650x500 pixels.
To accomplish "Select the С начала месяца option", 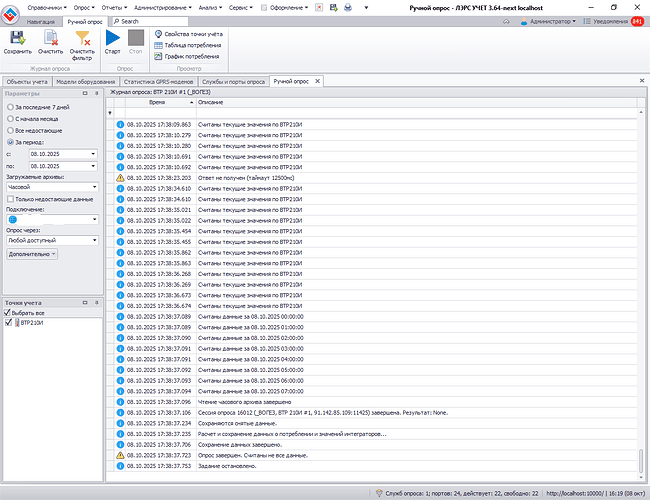I will point(10,117).
